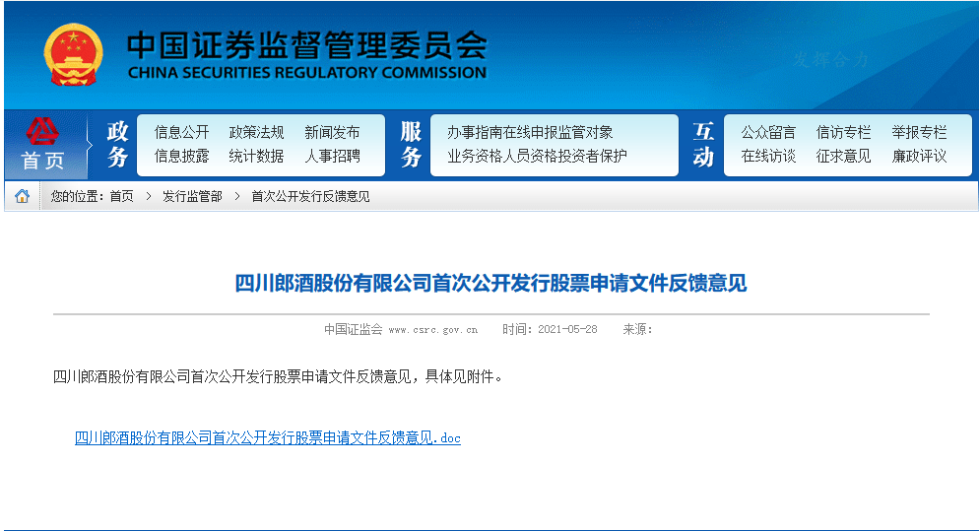Click the 政务 section label
This screenshot has height=531, width=980.
tap(117, 145)
